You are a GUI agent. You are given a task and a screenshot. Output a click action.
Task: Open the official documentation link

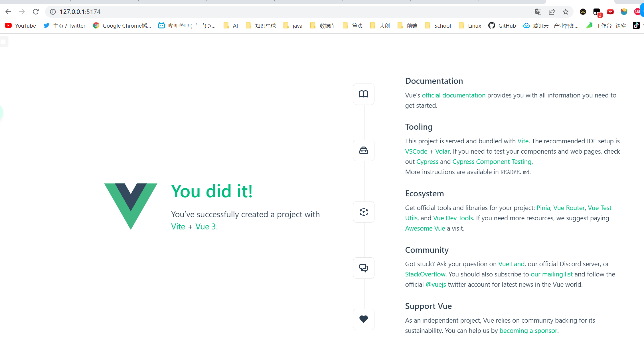coord(453,95)
